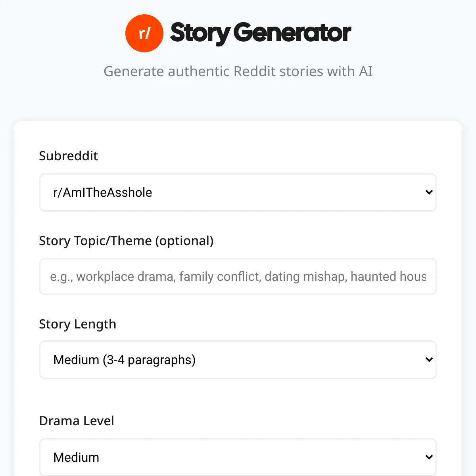Click the 'Generator' word in the header

pos(292,33)
